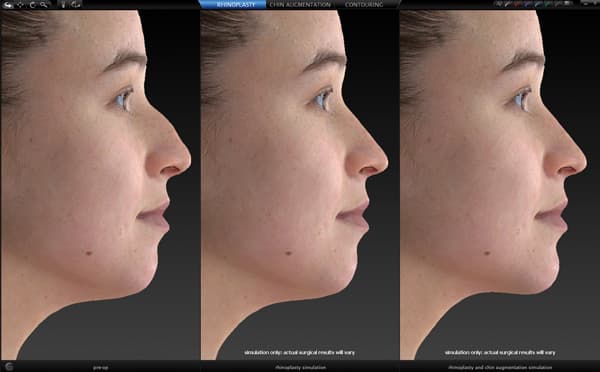Viewport: 600px width, 372px height.
Task: Switch to the Chin Augmentation tab
Action: click(x=300, y=5)
